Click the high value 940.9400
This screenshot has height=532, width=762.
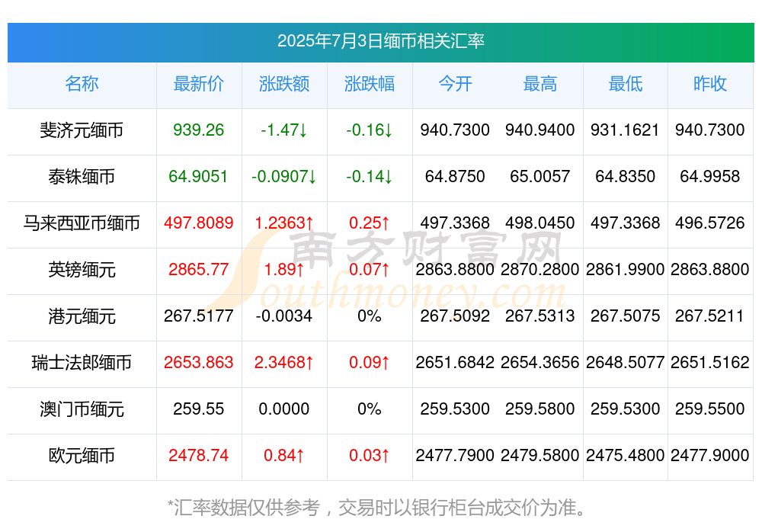540,130
